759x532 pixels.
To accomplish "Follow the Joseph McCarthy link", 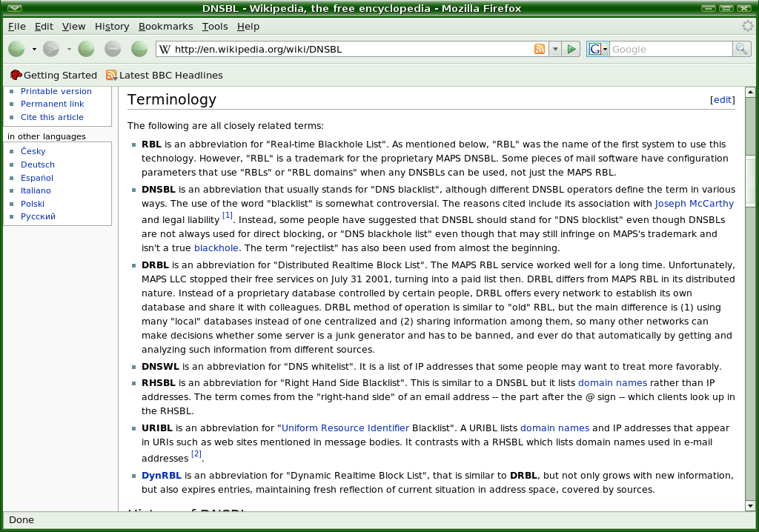I will click(x=694, y=204).
